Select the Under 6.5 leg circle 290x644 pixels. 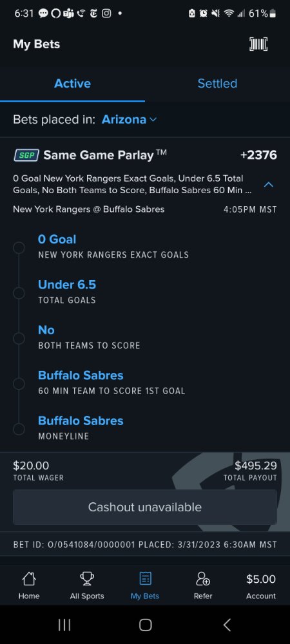pos(19,293)
